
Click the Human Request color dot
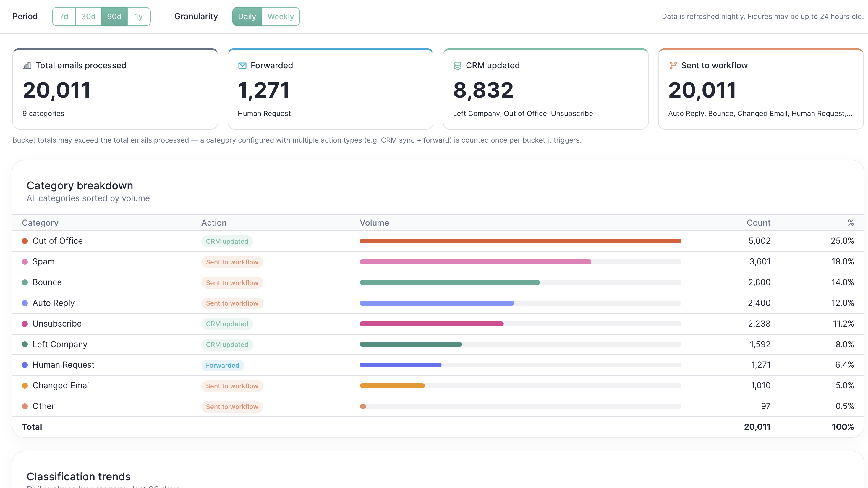pyautogui.click(x=25, y=365)
